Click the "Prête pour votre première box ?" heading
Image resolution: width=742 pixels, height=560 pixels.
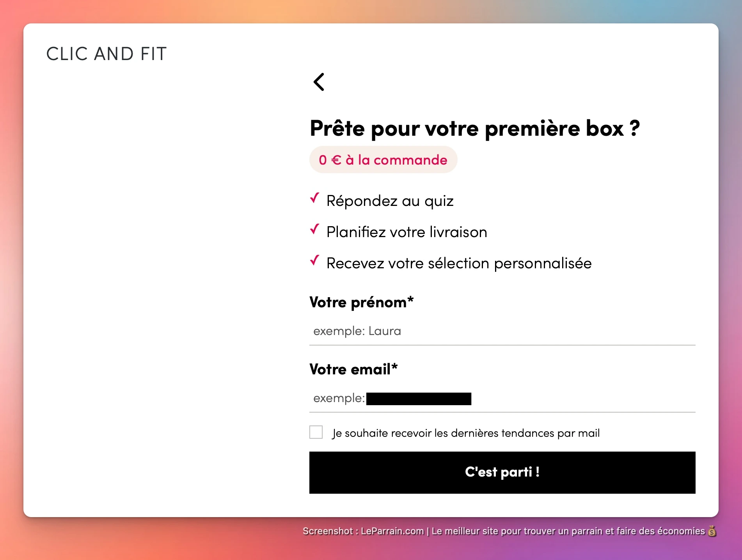[475, 128]
